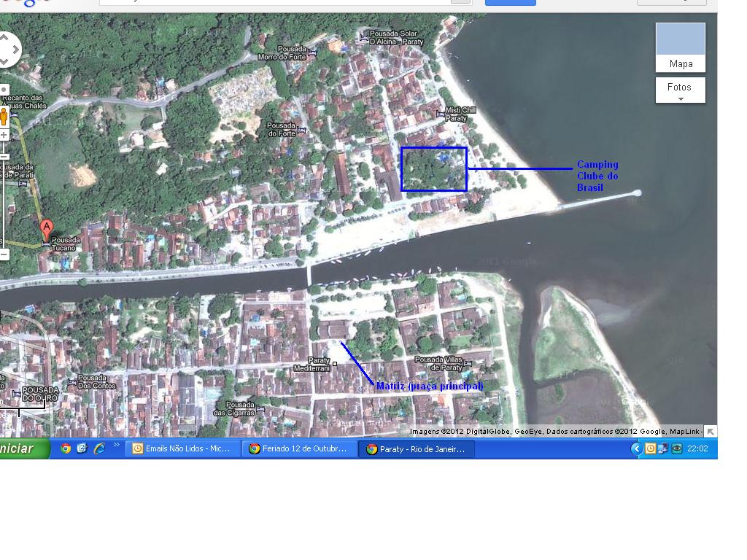Launch Internet Explorer from quick launch
This screenshot has height=560, width=747.
click(98, 448)
